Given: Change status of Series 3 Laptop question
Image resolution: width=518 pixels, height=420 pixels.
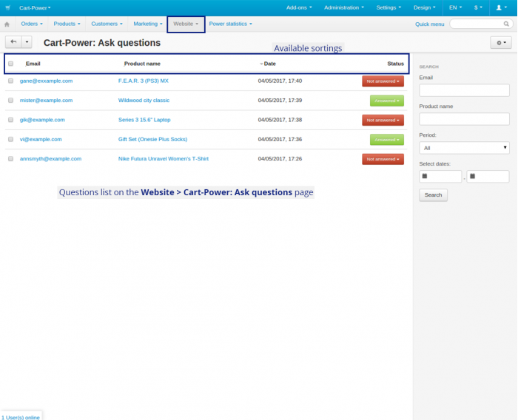Looking at the screenshot, I should 383,121.
